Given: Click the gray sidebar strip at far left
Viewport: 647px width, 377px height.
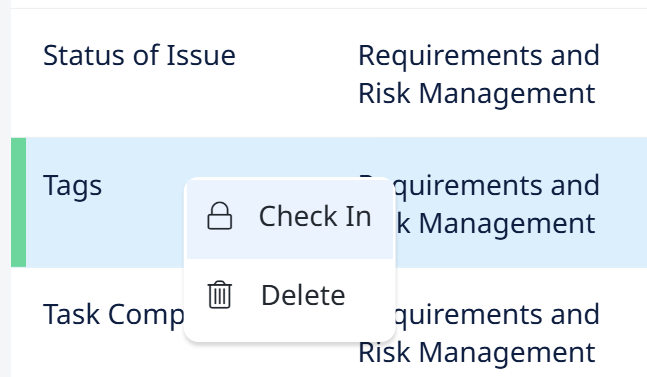Looking at the screenshot, I should coord(5,188).
